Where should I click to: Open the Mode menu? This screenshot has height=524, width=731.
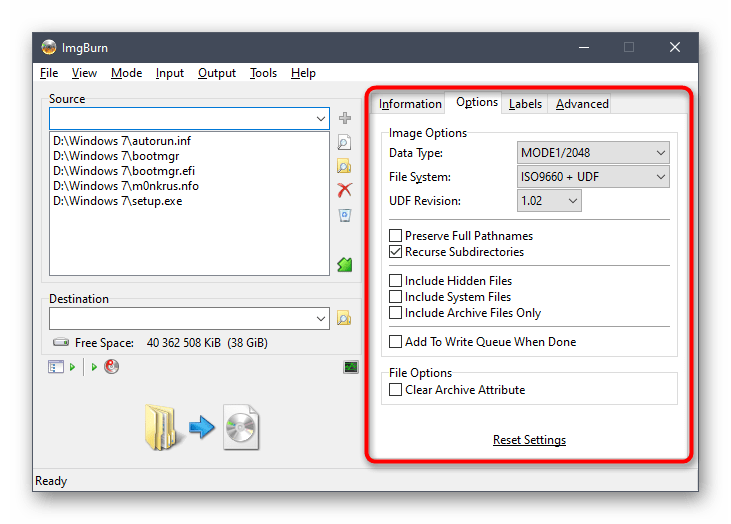point(126,73)
